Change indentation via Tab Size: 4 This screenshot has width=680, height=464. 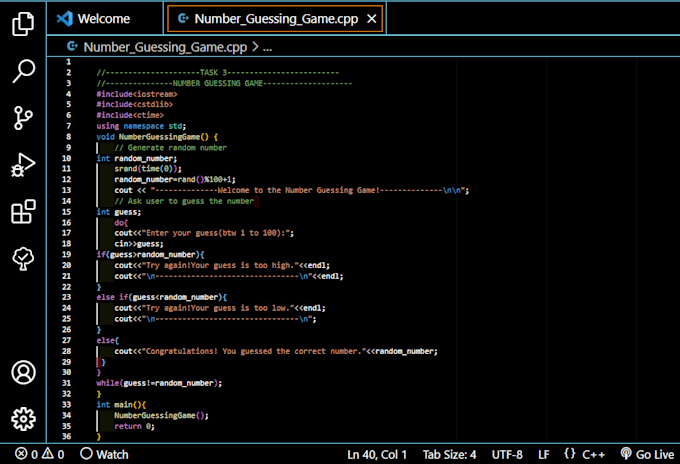449,454
